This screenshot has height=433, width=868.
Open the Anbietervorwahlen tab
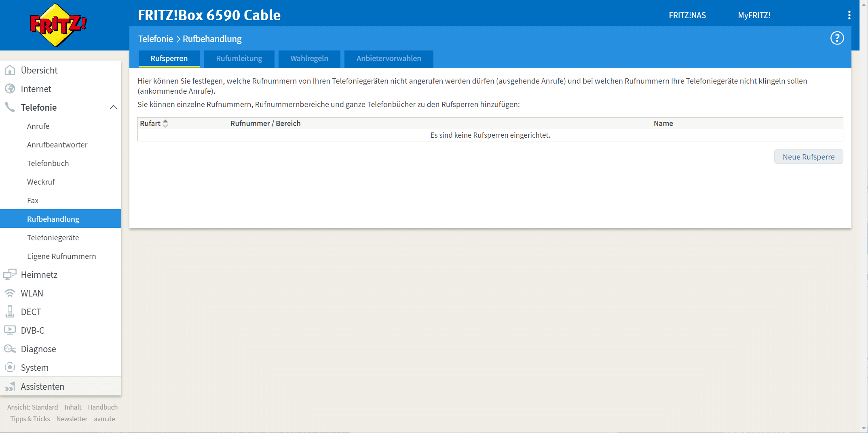[389, 59]
